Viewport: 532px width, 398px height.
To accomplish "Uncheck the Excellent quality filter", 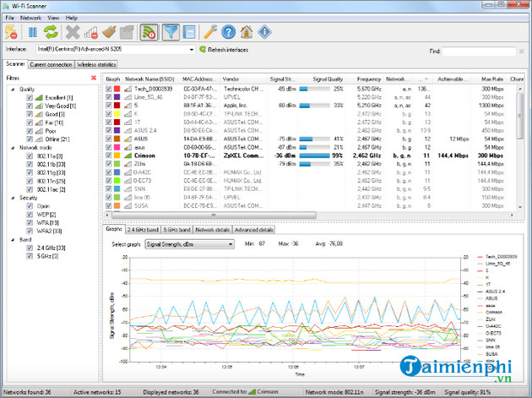I will 30,98.
